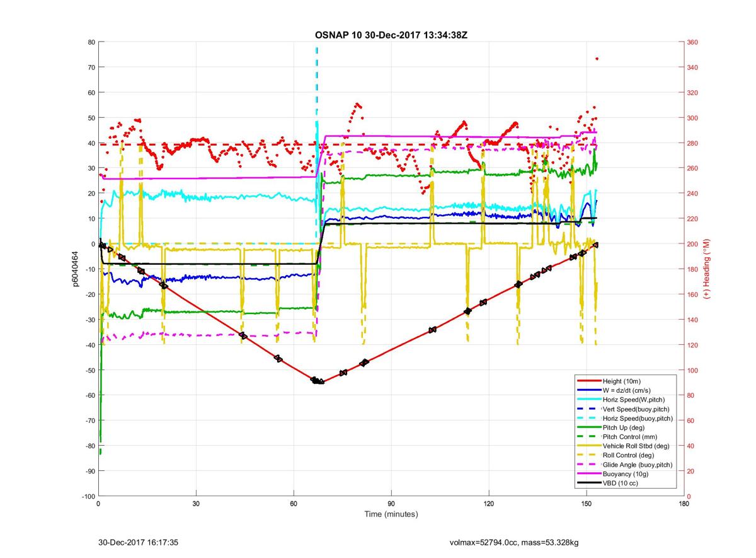The width and height of the screenshot is (756, 558).
Task: Click the 30 tick label on the Time axis
Action: (x=196, y=504)
